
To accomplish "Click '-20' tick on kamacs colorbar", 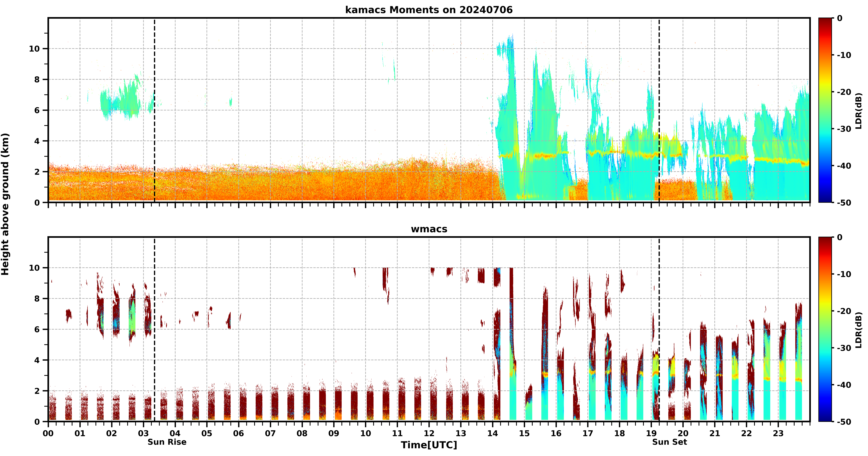I will [x=844, y=92].
